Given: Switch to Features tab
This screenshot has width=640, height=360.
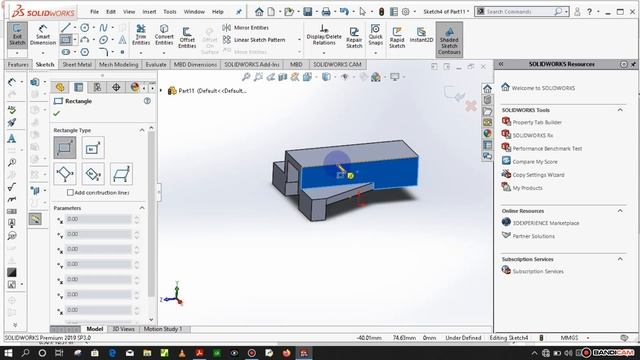Looking at the screenshot, I should pos(18,64).
